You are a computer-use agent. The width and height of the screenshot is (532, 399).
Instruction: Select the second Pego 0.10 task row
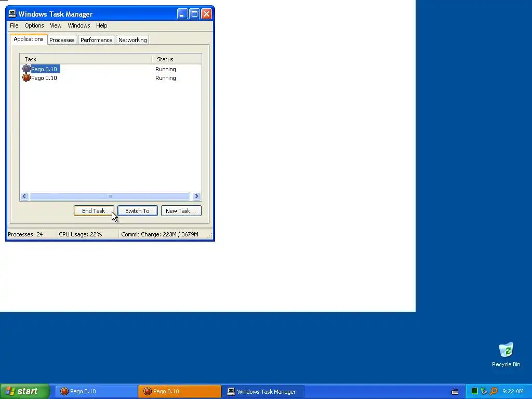(x=111, y=78)
